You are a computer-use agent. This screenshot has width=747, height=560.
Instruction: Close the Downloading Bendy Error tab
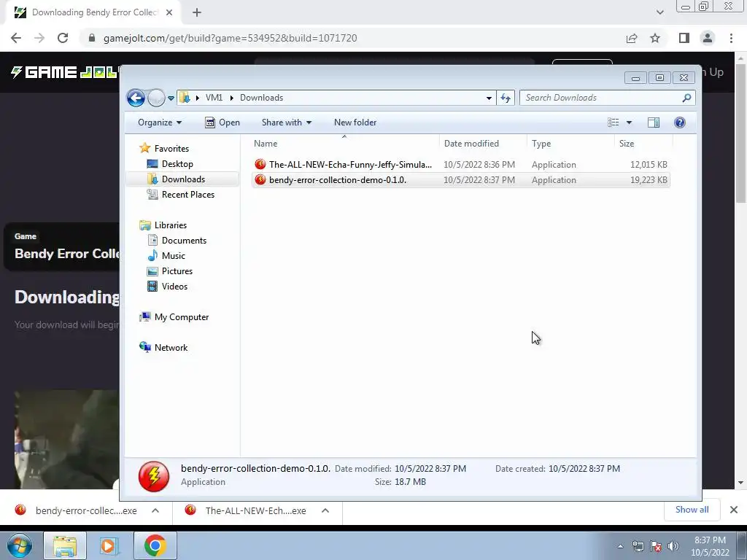(x=169, y=12)
